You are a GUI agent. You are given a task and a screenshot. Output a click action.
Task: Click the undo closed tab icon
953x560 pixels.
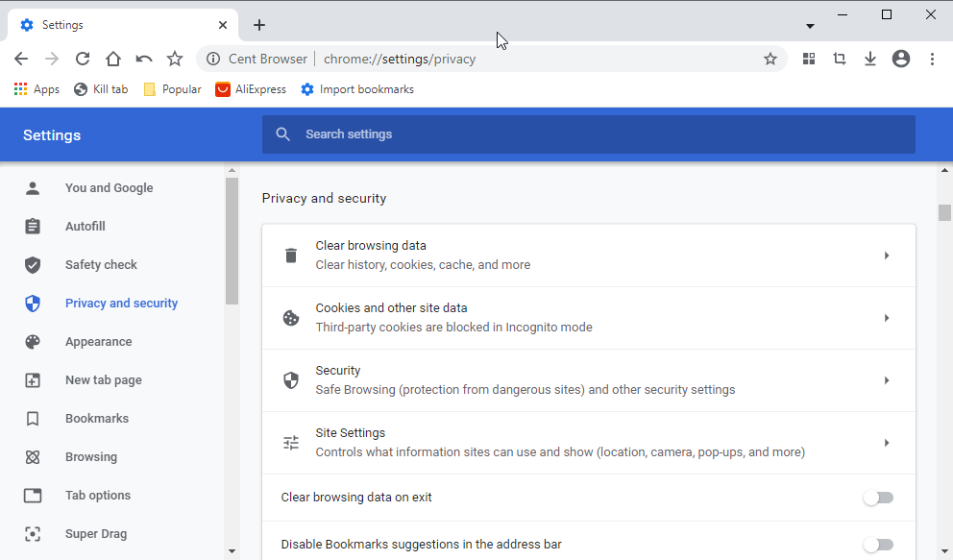coord(144,59)
